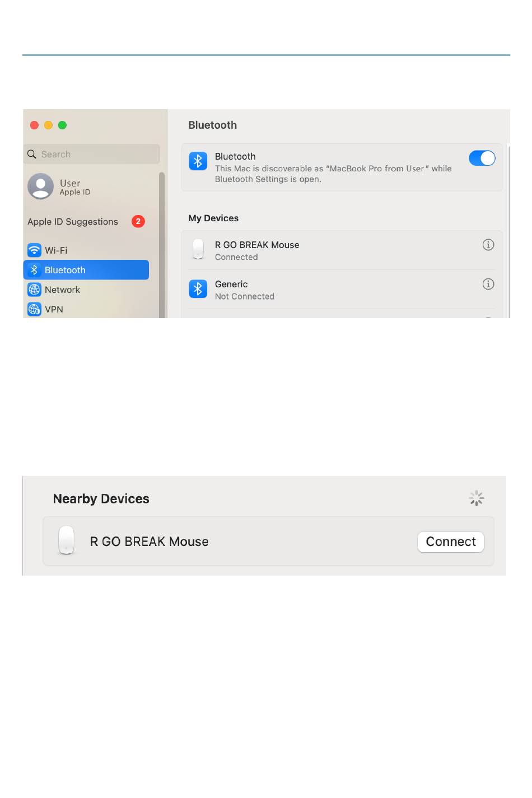Image resolution: width=532 pixels, height=798 pixels.
Task: Select R GO BREAK Mouse name under My Devices
Action: click(x=257, y=245)
